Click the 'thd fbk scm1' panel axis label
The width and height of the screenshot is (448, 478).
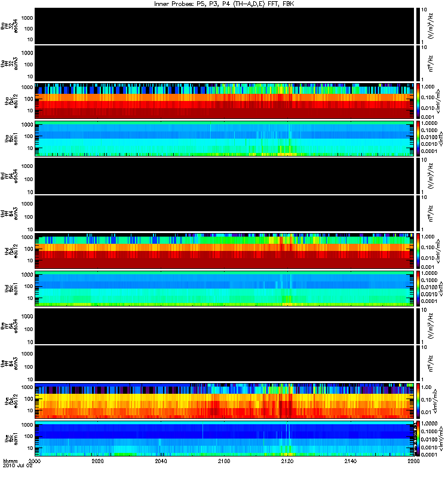click(11, 289)
